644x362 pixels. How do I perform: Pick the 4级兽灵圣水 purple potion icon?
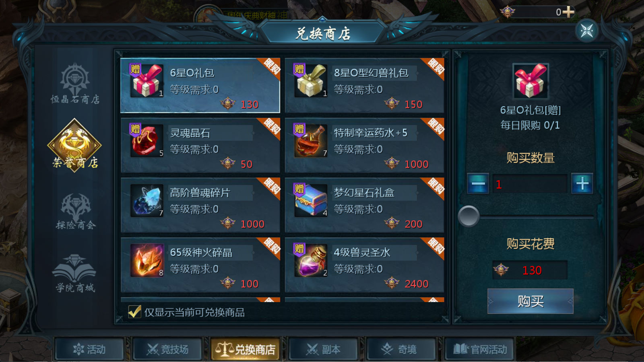click(311, 261)
